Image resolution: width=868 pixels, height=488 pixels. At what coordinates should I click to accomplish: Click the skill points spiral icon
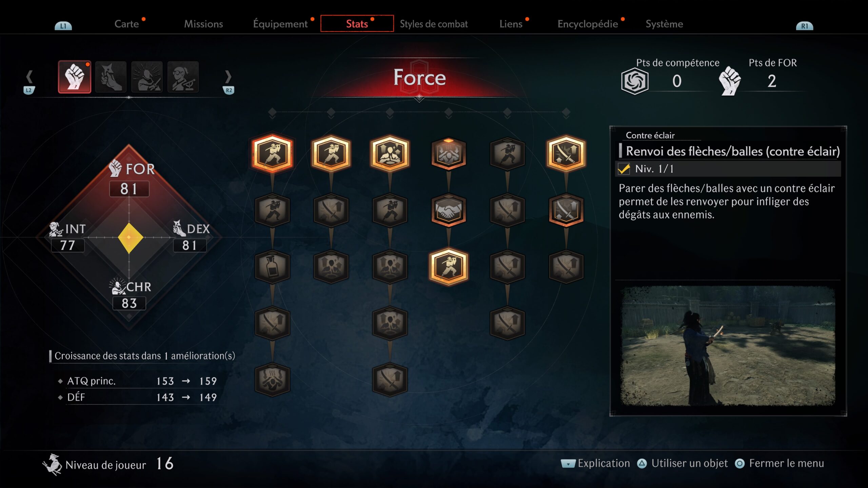tap(635, 81)
